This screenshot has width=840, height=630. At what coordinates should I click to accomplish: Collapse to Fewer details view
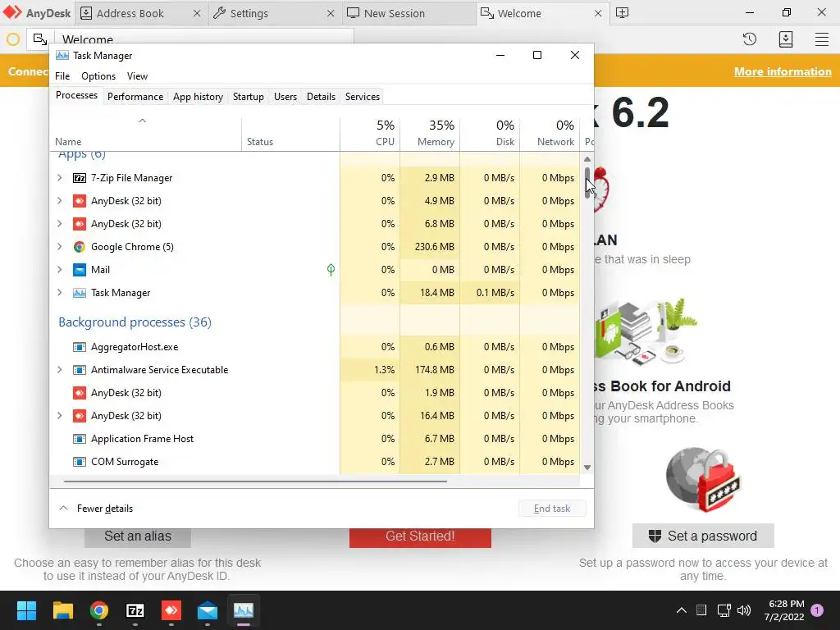[x=96, y=509]
